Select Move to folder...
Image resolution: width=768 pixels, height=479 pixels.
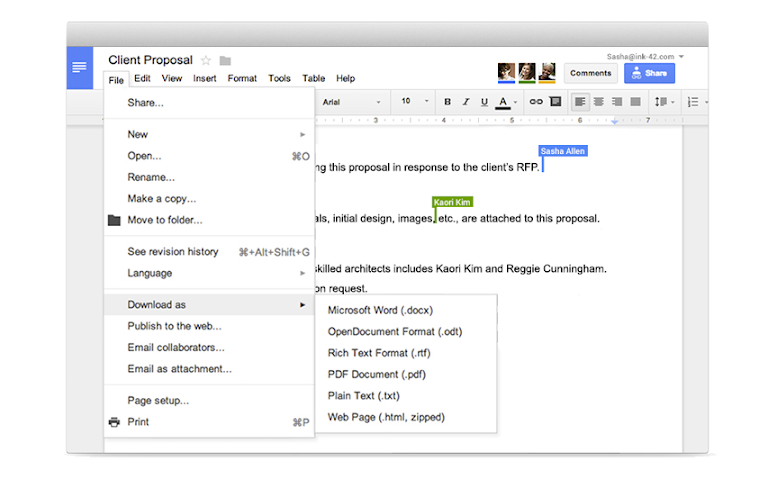209,220
